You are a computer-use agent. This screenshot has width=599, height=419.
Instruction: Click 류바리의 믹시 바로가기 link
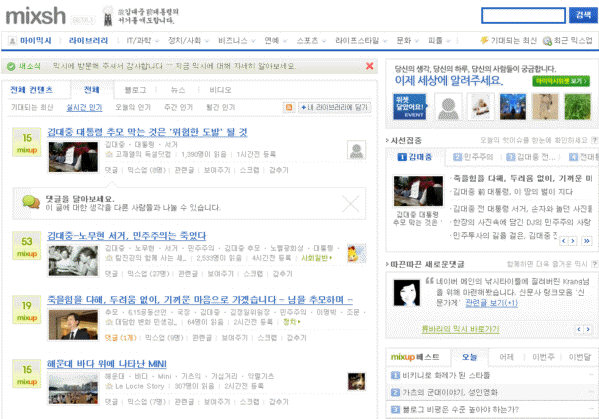460,329
